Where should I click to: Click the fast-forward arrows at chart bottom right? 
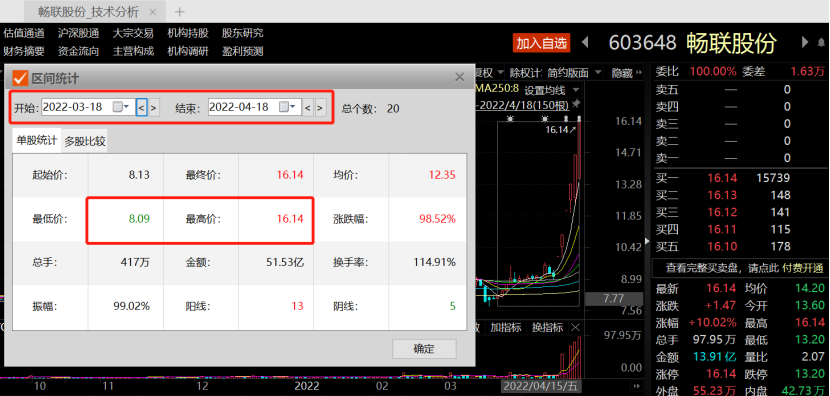tap(637, 385)
